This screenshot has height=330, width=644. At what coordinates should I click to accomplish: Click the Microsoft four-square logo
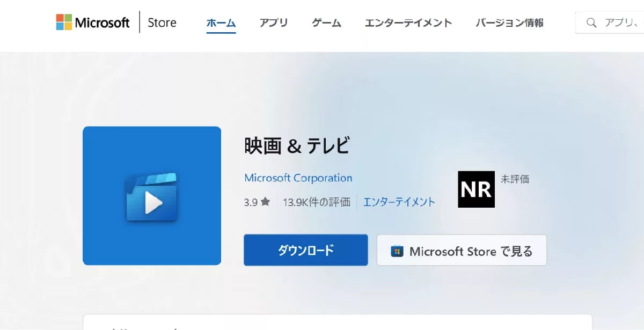point(64,22)
